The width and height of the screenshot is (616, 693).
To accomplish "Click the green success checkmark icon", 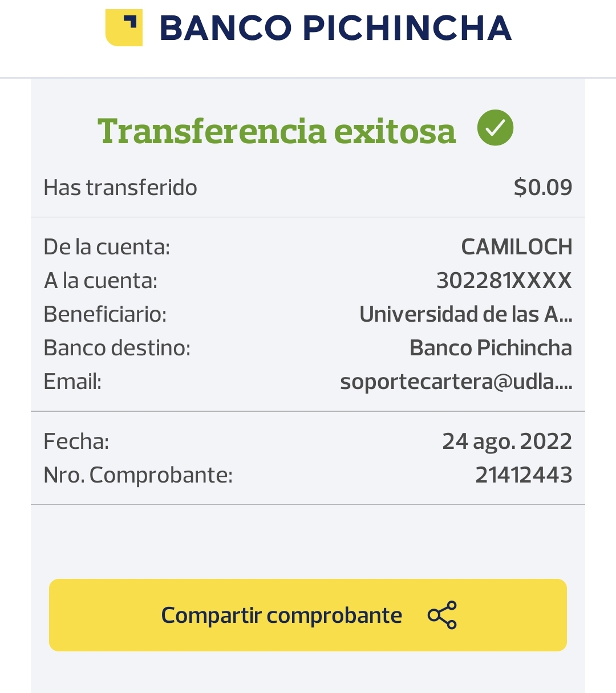I will coord(495,128).
